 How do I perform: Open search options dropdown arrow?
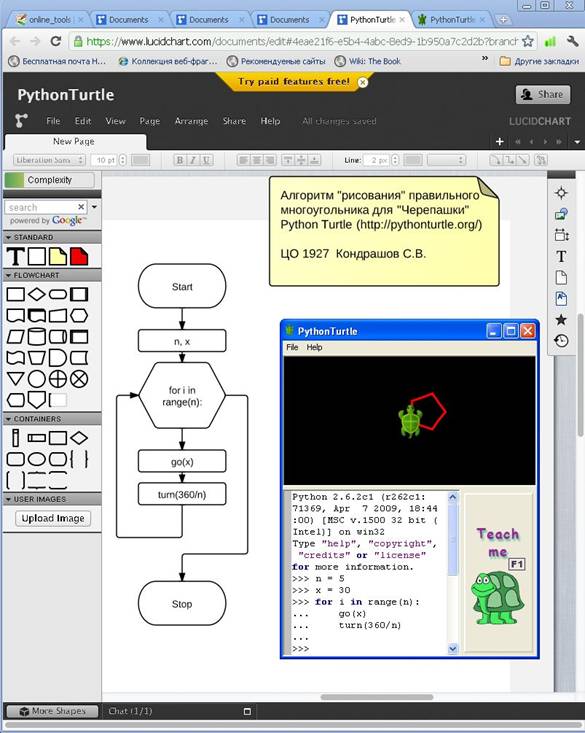[x=94, y=207]
